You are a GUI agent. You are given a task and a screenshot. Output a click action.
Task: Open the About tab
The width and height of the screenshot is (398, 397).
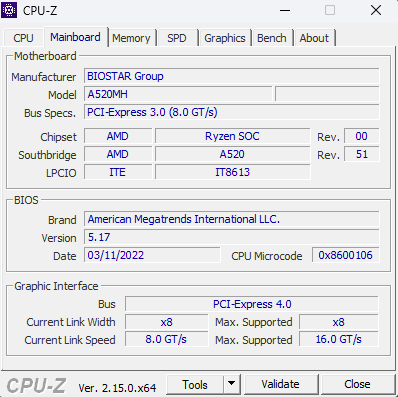click(x=314, y=38)
